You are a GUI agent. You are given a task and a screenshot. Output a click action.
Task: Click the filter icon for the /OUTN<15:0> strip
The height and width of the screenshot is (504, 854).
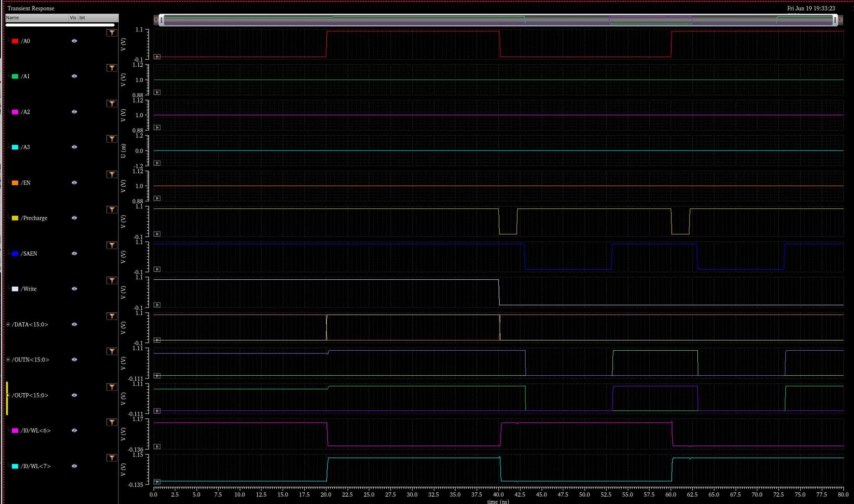pyautogui.click(x=112, y=352)
